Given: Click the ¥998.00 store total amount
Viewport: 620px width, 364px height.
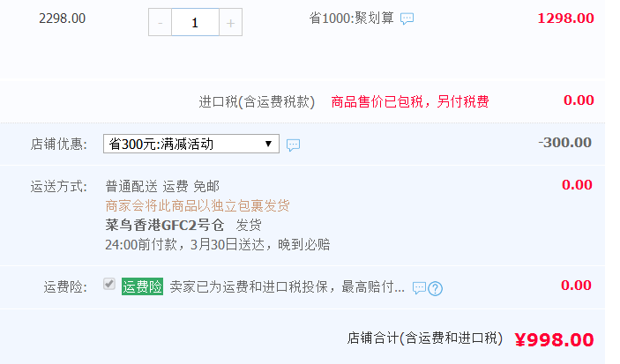Looking at the screenshot, I should pyautogui.click(x=554, y=340).
